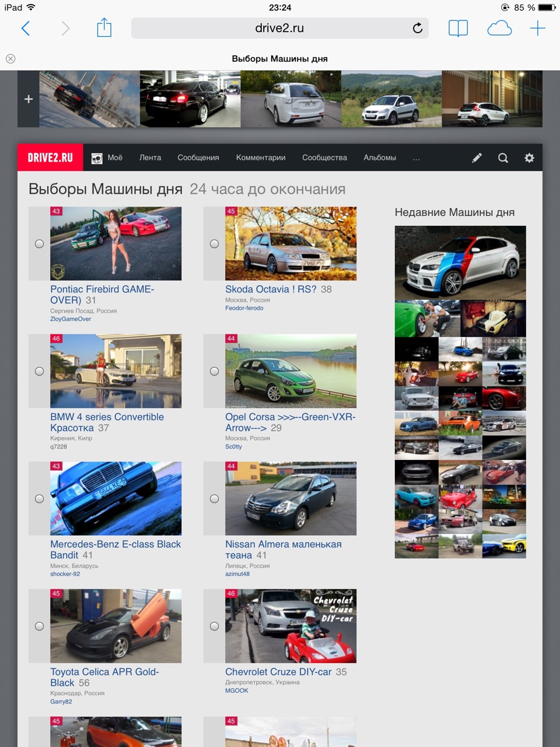Tap Safari back arrow

pos(26,28)
